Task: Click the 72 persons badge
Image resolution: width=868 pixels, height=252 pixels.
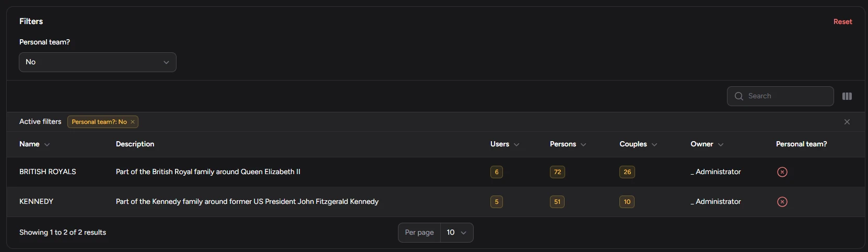Action: 557,172
